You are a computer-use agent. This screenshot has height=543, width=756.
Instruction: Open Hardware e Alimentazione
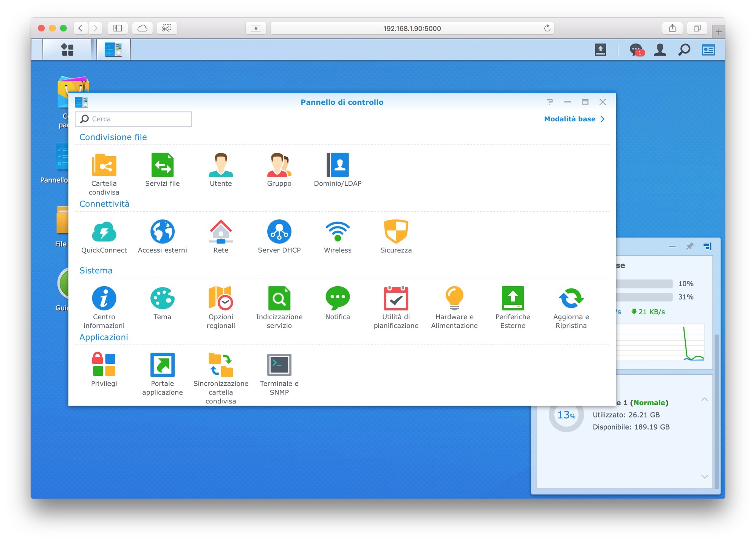(454, 307)
